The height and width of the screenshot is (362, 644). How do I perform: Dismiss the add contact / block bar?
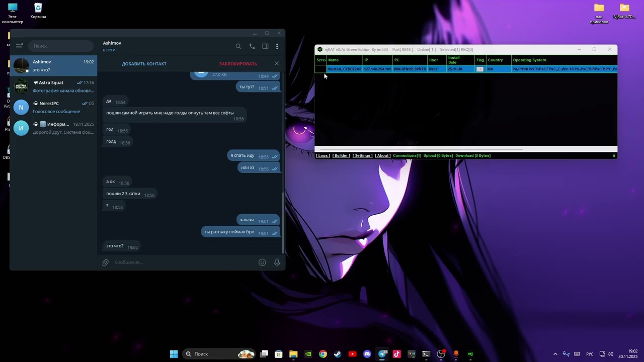(x=276, y=63)
